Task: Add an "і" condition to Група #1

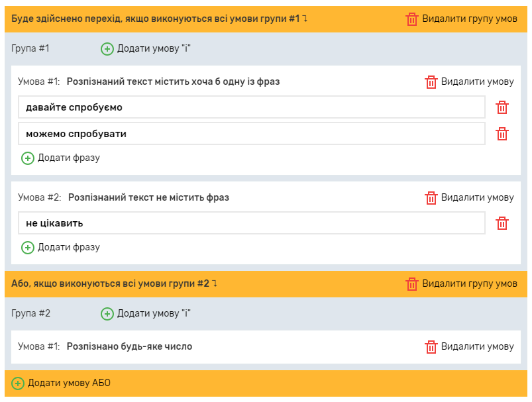Action: click(x=107, y=49)
